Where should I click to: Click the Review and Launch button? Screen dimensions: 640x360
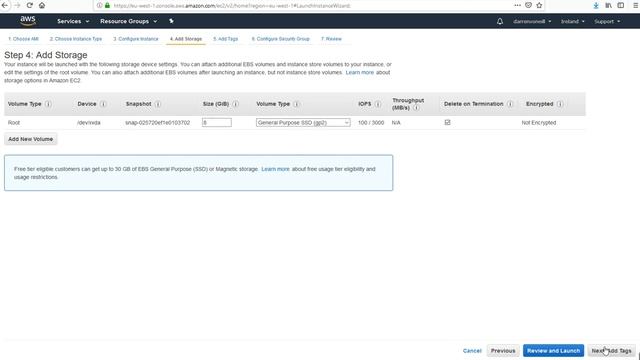tap(553, 351)
